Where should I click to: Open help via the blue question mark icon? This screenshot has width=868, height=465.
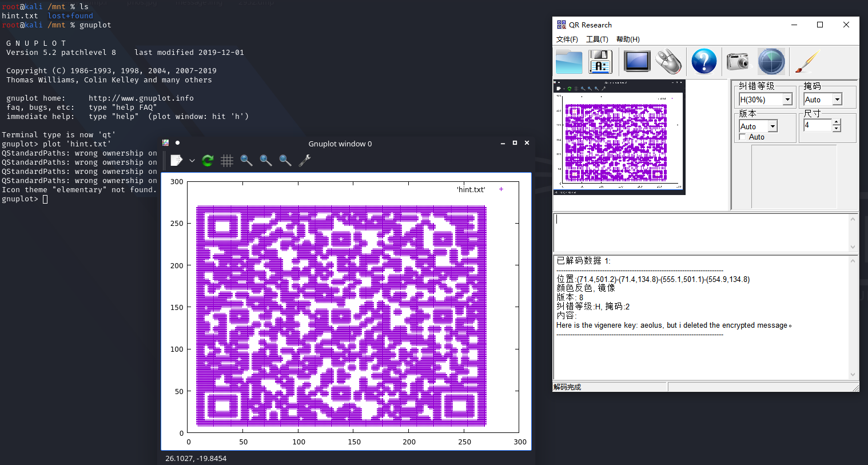(x=704, y=61)
